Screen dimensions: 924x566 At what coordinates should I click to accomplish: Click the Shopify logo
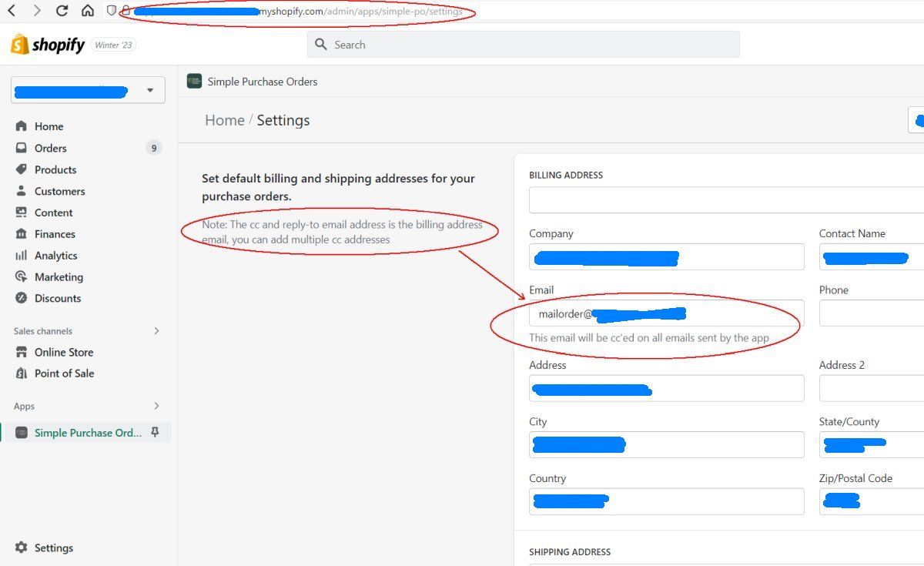tap(48, 45)
